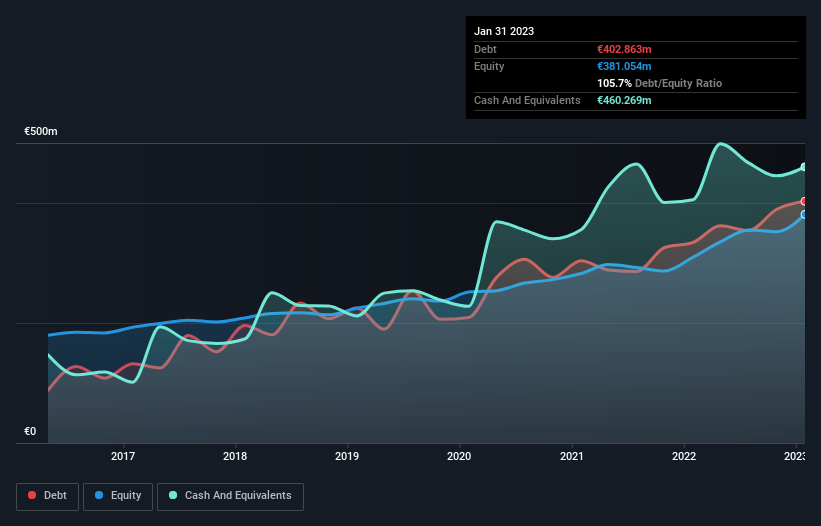The width and height of the screenshot is (821, 526).
Task: Click the red Debt legend dot
Action: (32, 495)
